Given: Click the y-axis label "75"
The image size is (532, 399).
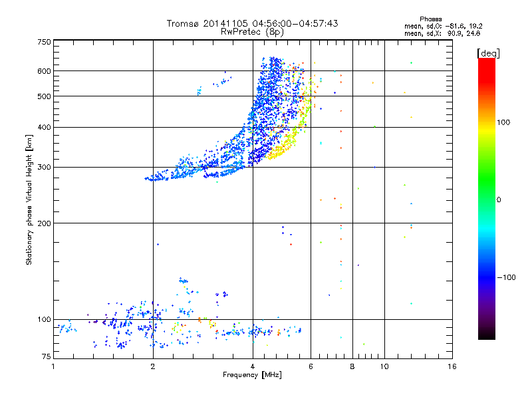Looking at the screenshot, I should coord(47,356).
